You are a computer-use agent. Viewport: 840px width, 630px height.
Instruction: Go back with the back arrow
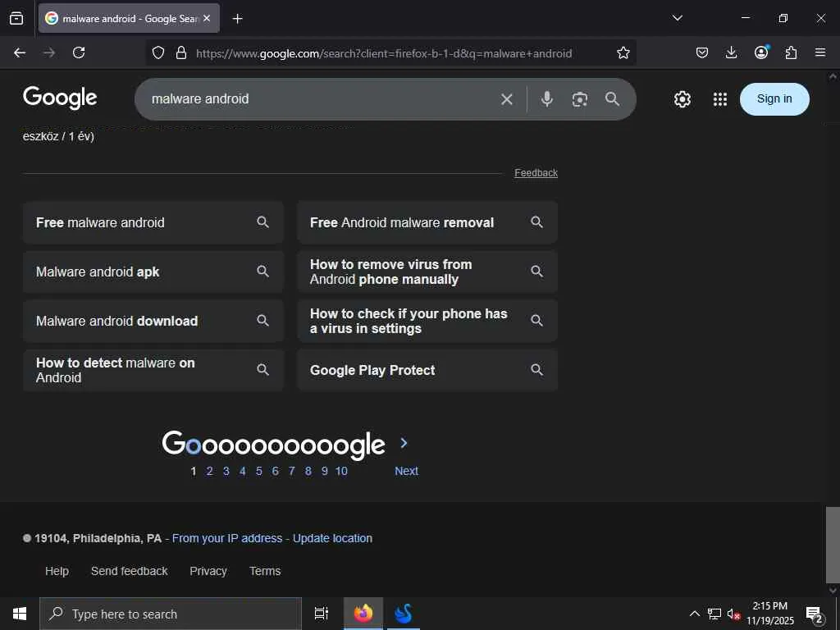click(x=20, y=52)
